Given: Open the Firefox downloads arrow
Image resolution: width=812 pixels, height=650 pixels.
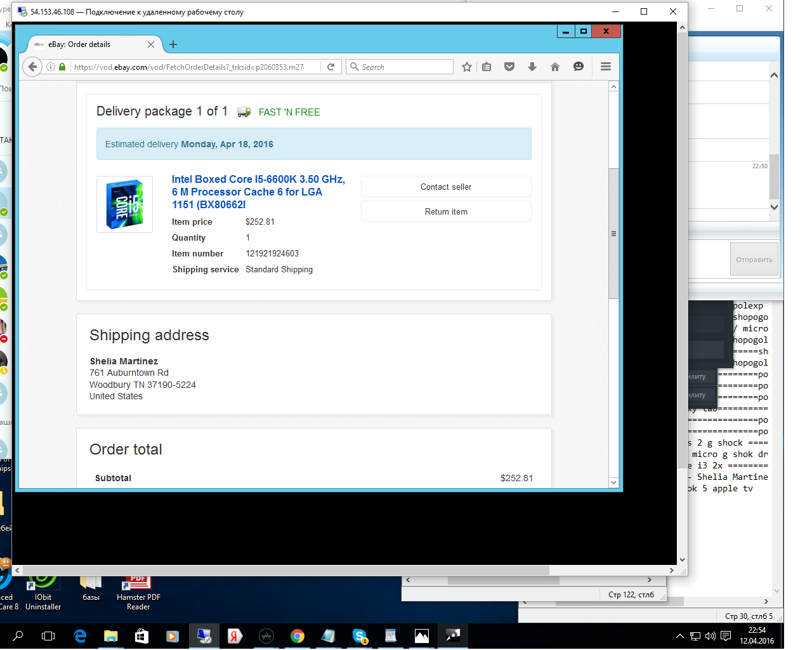Looking at the screenshot, I should [x=532, y=67].
